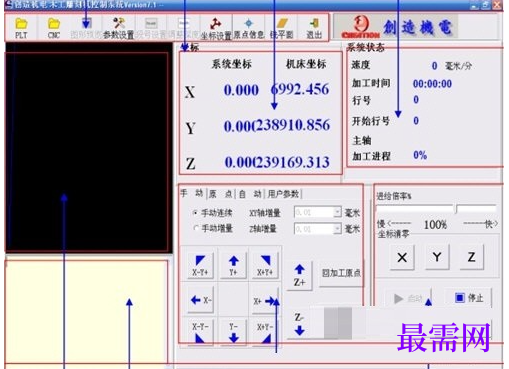Open the XY轴增量 increment dropdown
The image size is (509, 369).
(x=337, y=212)
